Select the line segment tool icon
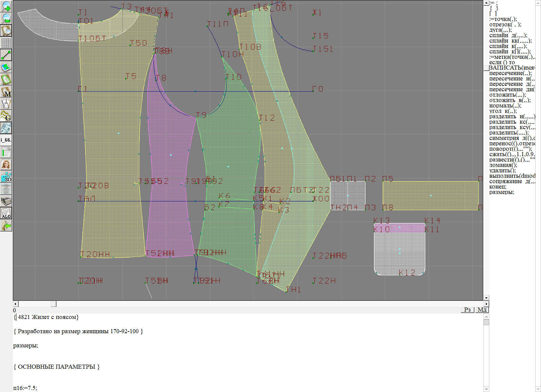 click(6, 55)
